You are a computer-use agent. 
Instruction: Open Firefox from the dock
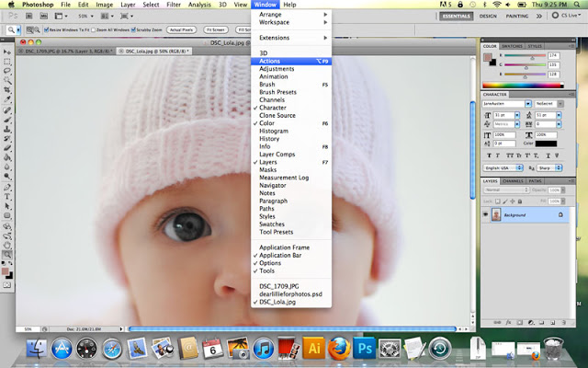(x=339, y=348)
